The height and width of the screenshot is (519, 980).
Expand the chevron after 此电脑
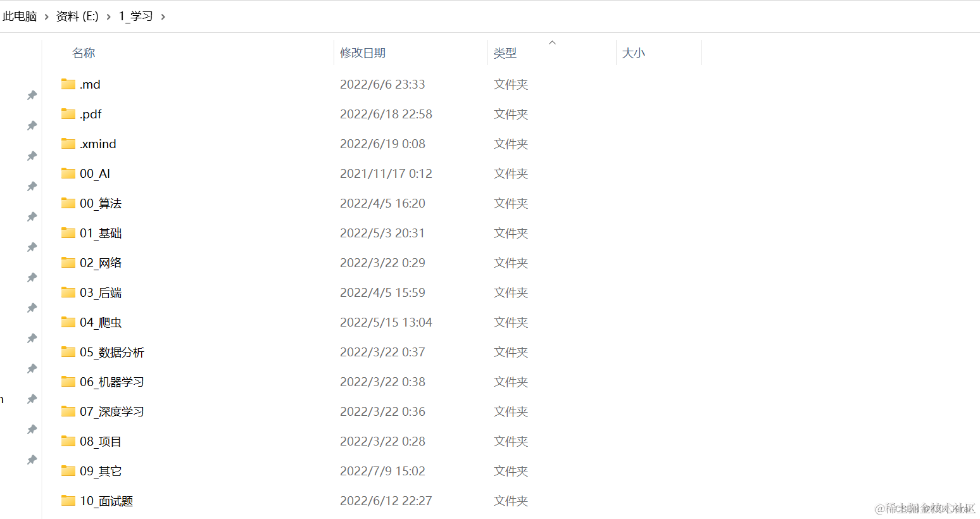[46, 17]
